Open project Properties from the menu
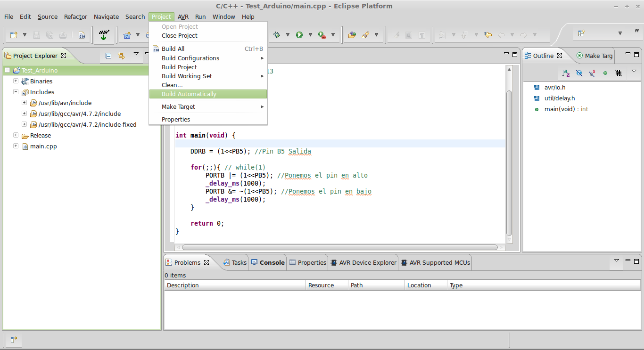644x350 pixels. coord(208,120)
